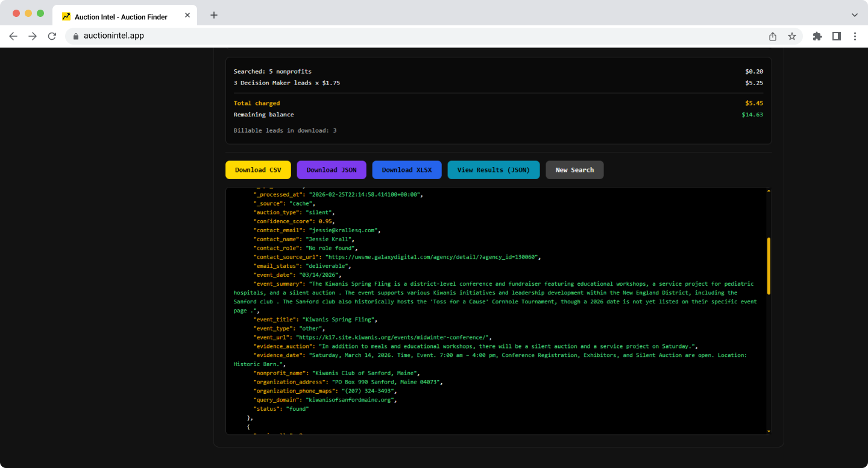Screen dimensions: 868x468
Task: Click the padlock site info icon
Action: [75, 36]
